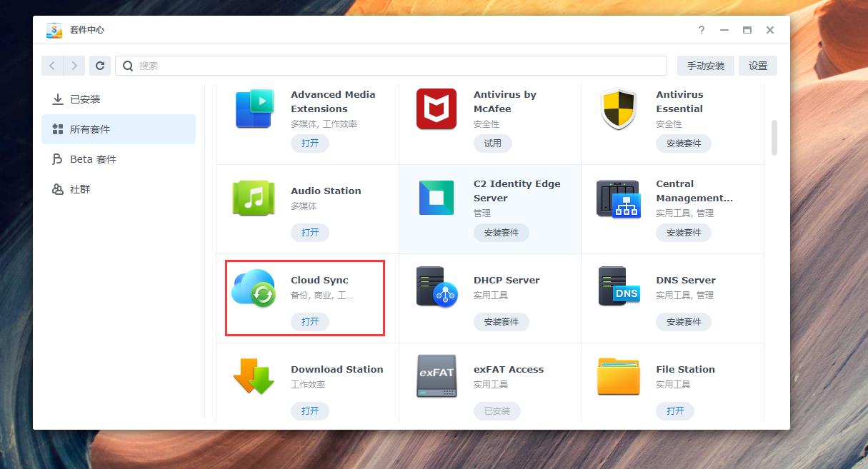Screen dimensions: 868x469
Task: Click the File Station folder icon
Action: [619, 376]
